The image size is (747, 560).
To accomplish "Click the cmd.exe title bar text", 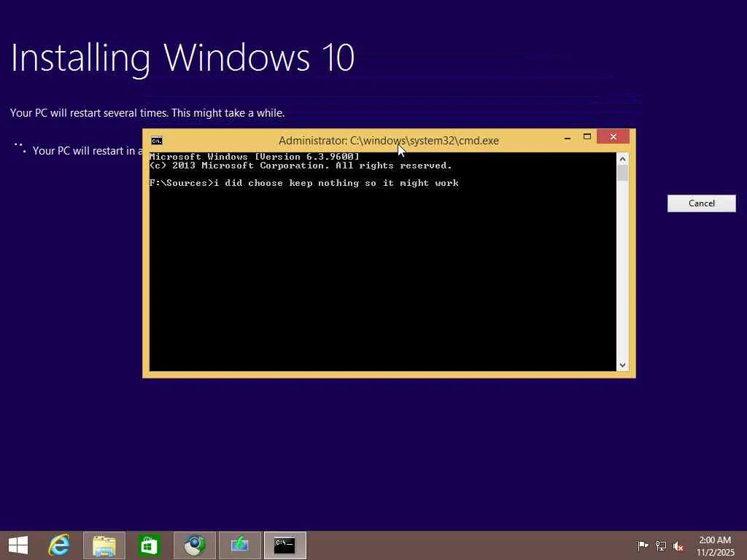I will click(389, 141).
